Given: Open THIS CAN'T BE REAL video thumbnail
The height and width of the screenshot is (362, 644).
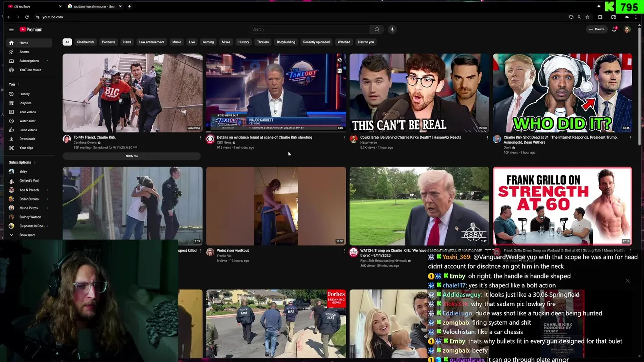Looking at the screenshot, I should pos(419,93).
